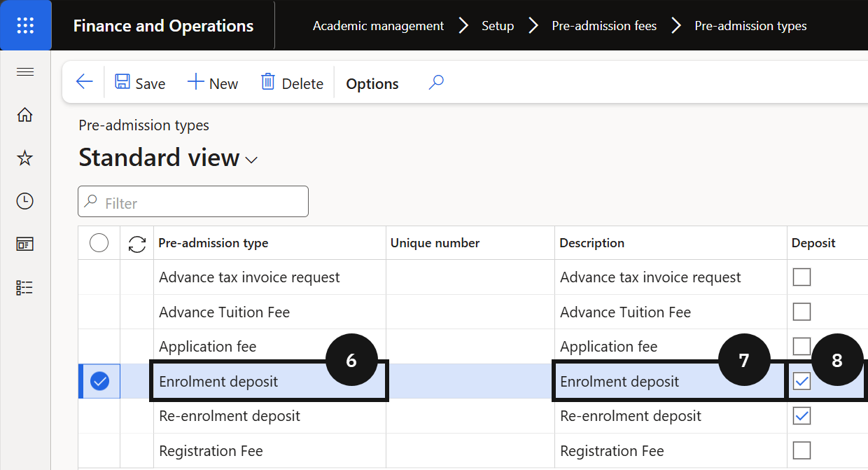Click Unique number cell for Application fee

[470, 346]
